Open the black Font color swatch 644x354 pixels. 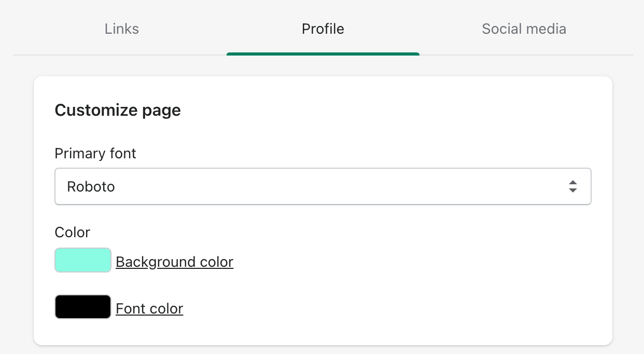pyautogui.click(x=83, y=307)
